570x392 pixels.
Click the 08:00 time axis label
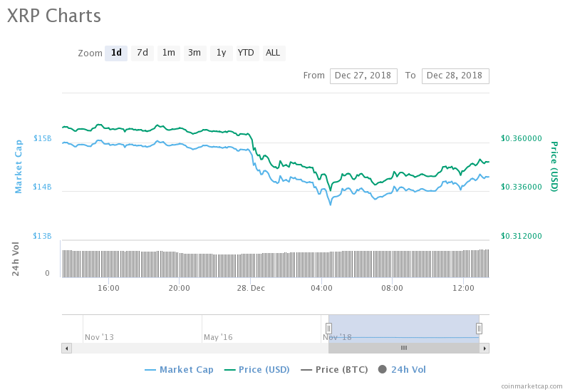click(x=392, y=289)
